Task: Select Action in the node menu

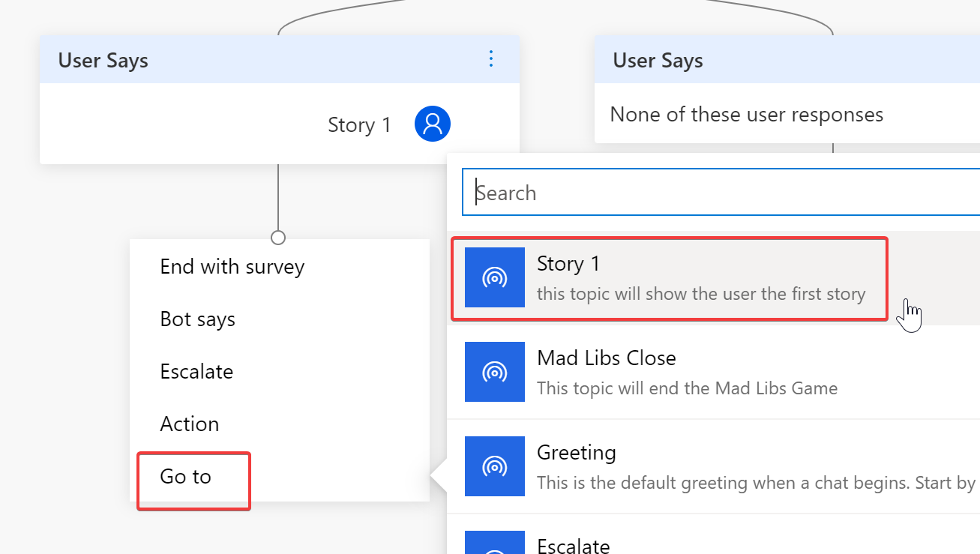Action: (189, 424)
